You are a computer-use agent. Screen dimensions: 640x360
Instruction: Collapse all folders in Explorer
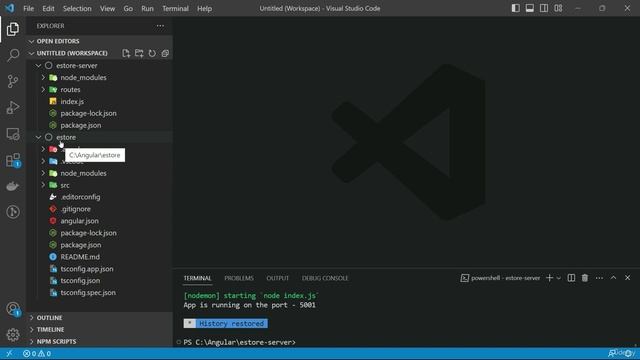tap(165, 53)
